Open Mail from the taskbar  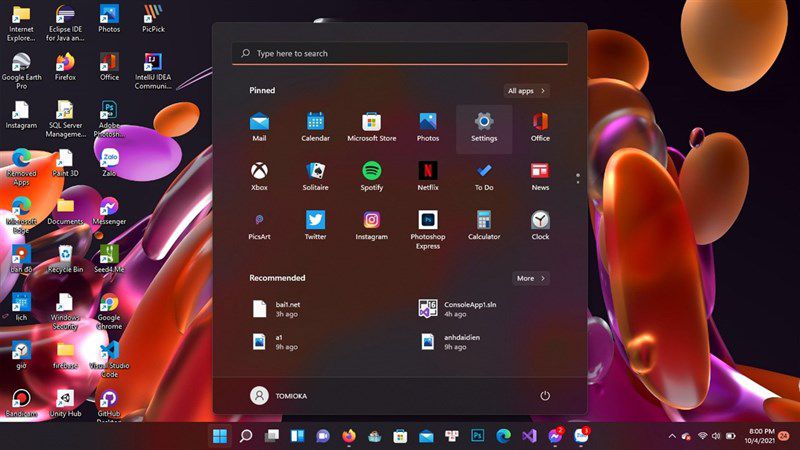(426, 436)
